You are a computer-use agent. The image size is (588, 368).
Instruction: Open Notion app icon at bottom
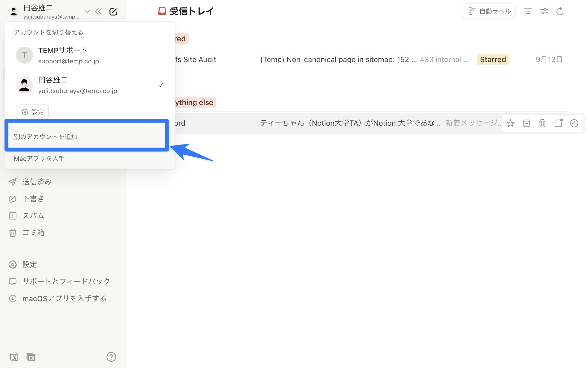14,357
